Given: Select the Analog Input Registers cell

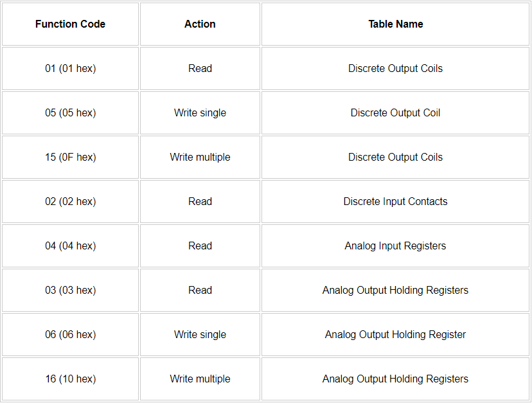Looking at the screenshot, I should coord(395,246).
